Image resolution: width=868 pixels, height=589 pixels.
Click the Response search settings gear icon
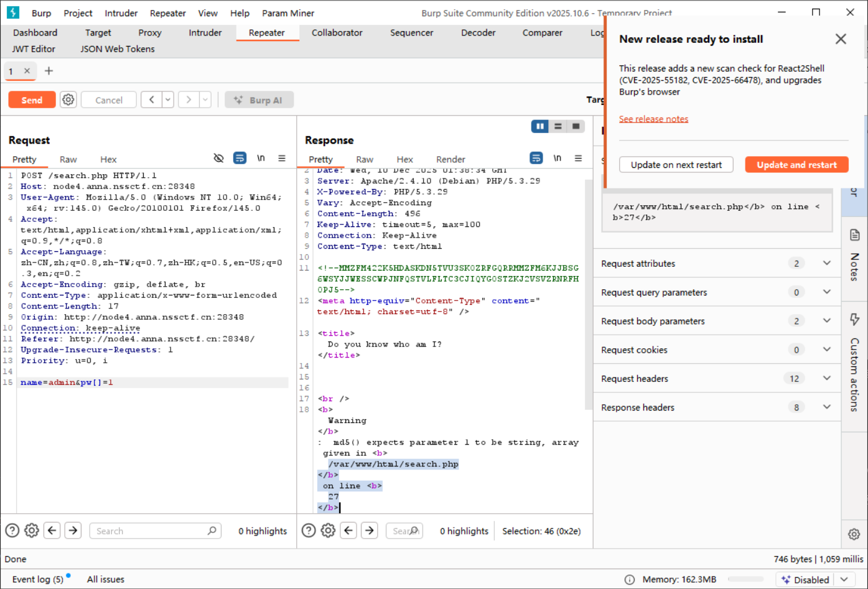(328, 531)
